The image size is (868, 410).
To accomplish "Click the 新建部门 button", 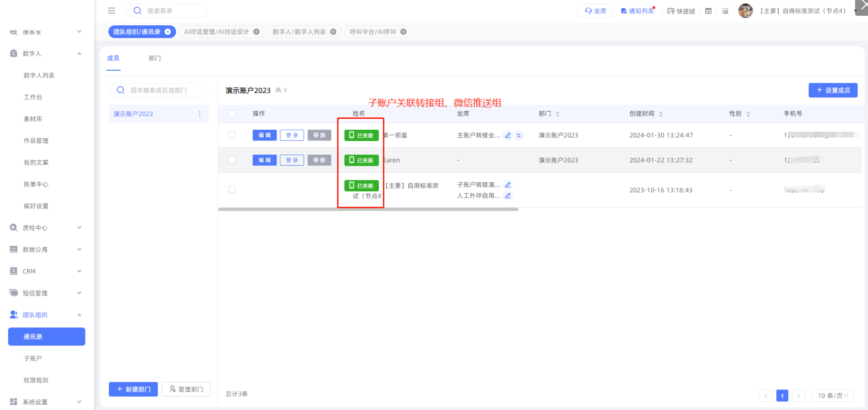I will (133, 389).
